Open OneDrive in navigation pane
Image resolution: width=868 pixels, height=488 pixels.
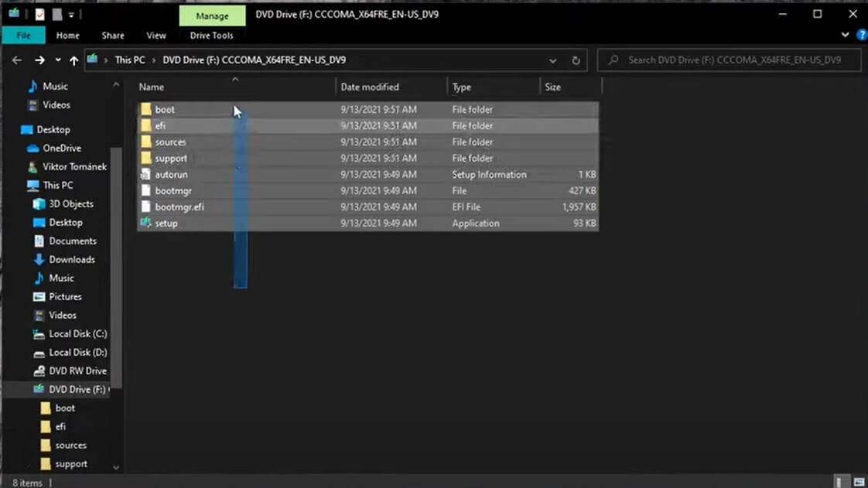61,148
